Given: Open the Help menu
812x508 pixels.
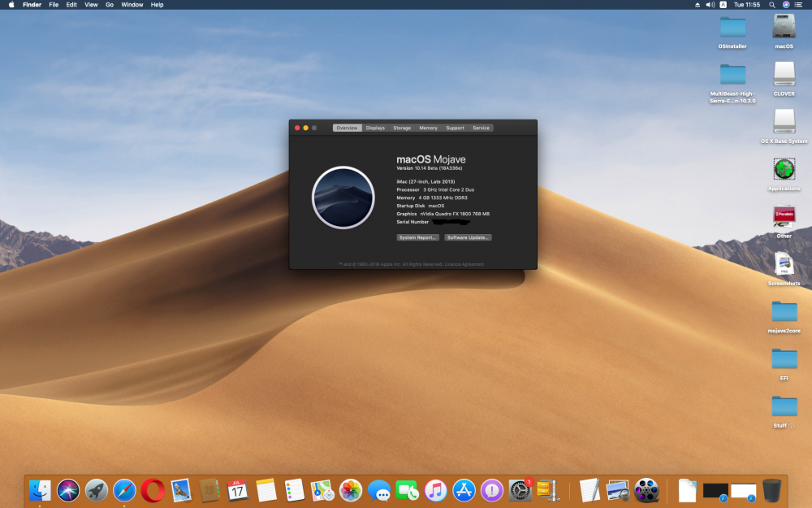Looking at the screenshot, I should click(157, 5).
